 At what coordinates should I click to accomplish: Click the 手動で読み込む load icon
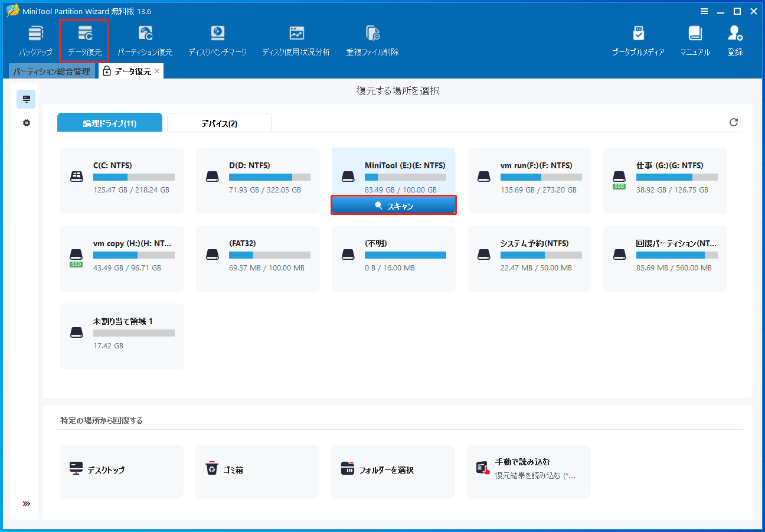click(x=483, y=468)
